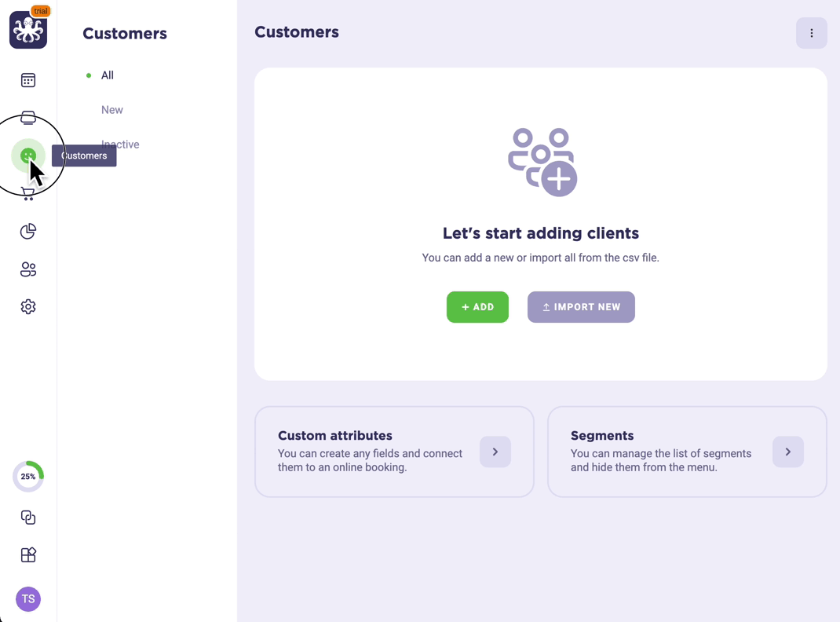
Task: Open the three-dot more options menu
Action: coord(812,33)
